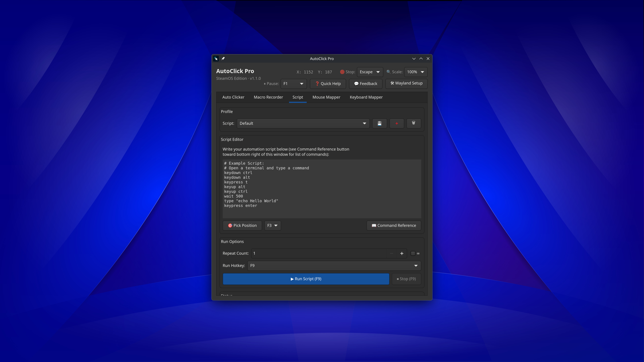The width and height of the screenshot is (644, 362).
Task: Click the Pick Position button
Action: point(242,226)
